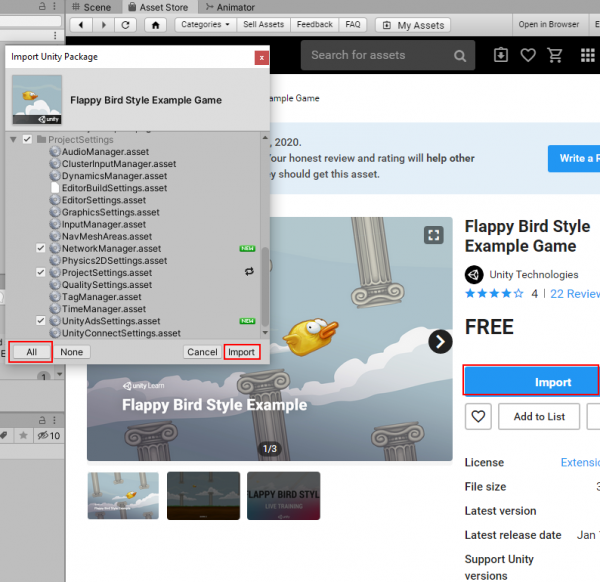Click the lock icon in lower panel
This screenshot has width=600, height=582.
point(42,420)
